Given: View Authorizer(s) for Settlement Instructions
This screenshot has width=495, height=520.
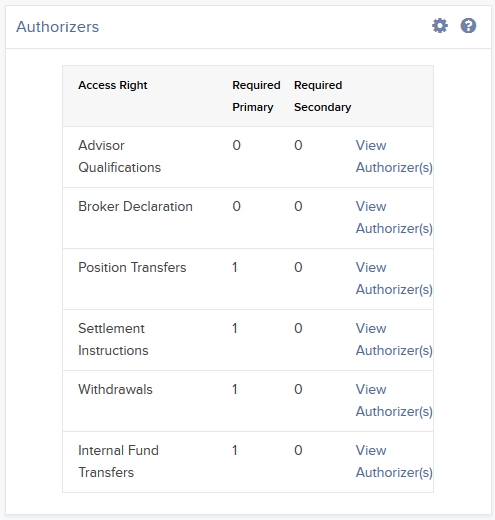Looking at the screenshot, I should click(394, 339).
